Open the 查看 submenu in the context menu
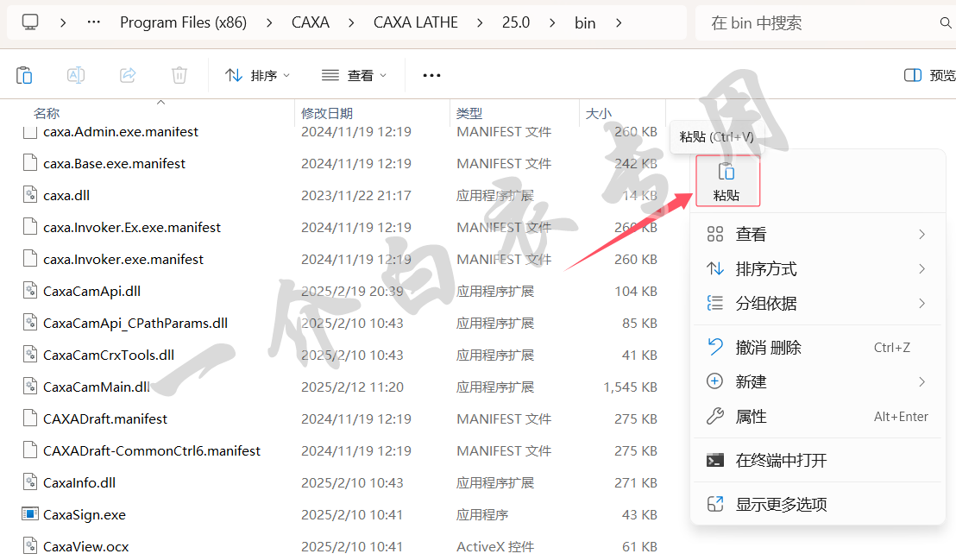 [x=818, y=234]
